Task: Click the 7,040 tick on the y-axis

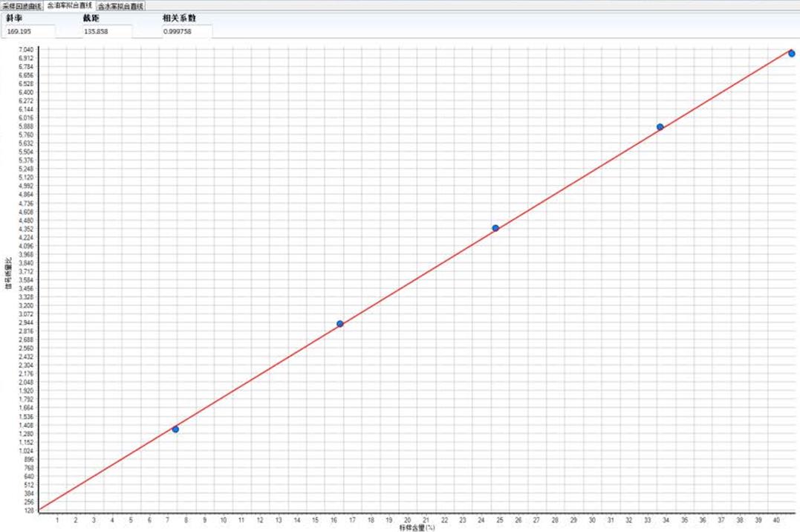Action: pyautogui.click(x=25, y=50)
